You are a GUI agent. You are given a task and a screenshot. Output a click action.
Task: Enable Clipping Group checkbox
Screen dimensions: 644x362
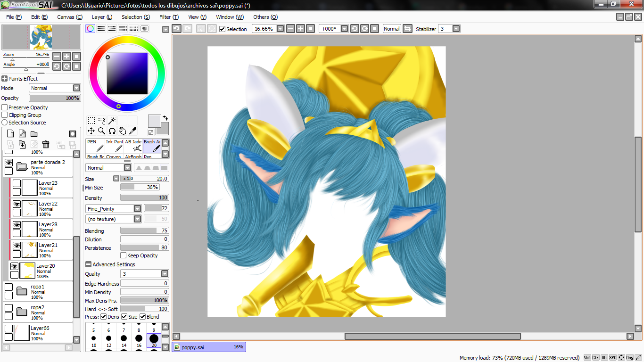click(x=5, y=115)
